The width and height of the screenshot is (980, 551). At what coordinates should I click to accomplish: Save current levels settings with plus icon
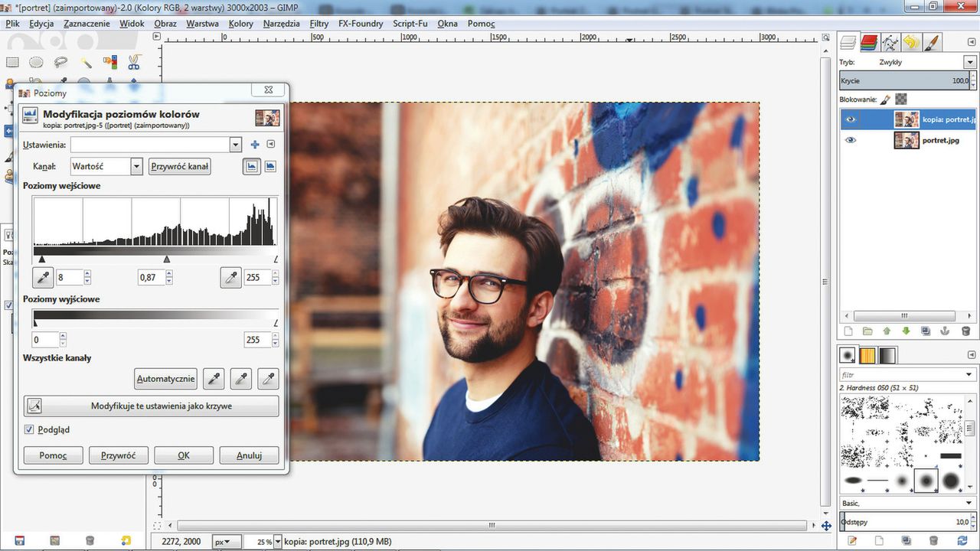point(255,145)
